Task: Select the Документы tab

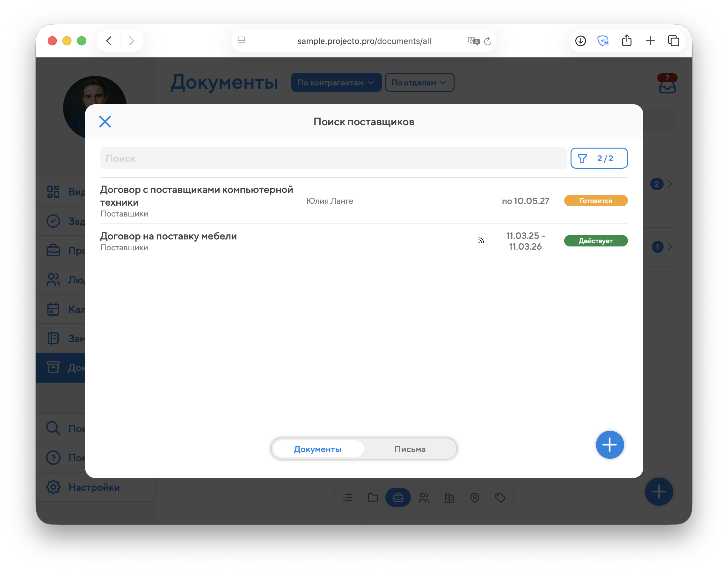Action: 317,449
